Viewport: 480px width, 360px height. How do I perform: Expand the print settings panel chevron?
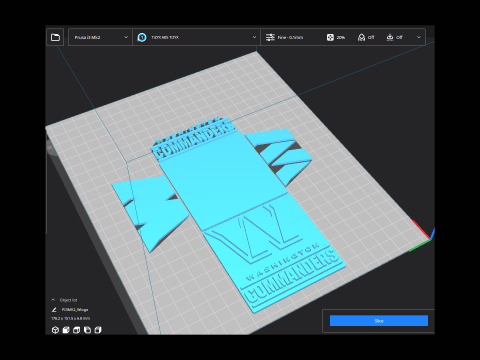419,37
